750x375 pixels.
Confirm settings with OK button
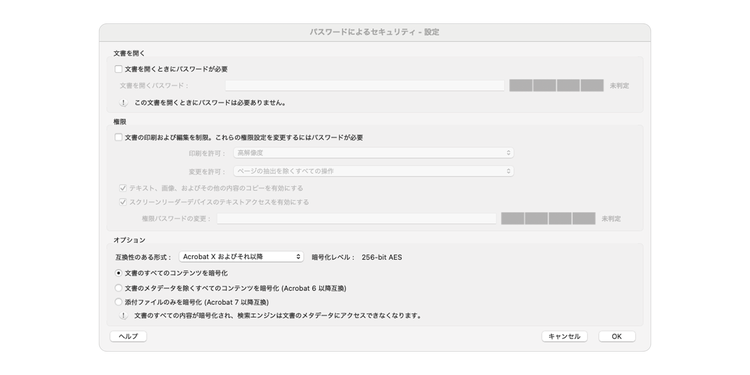click(x=617, y=336)
